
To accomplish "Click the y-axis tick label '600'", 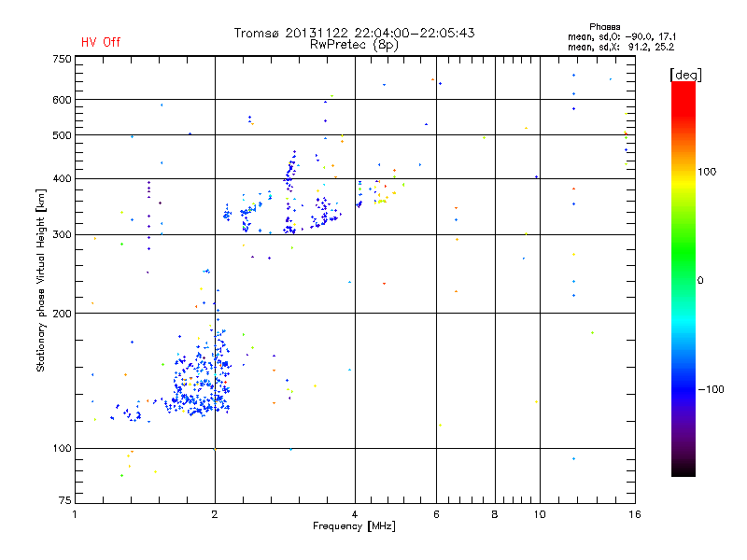I will (x=62, y=100).
